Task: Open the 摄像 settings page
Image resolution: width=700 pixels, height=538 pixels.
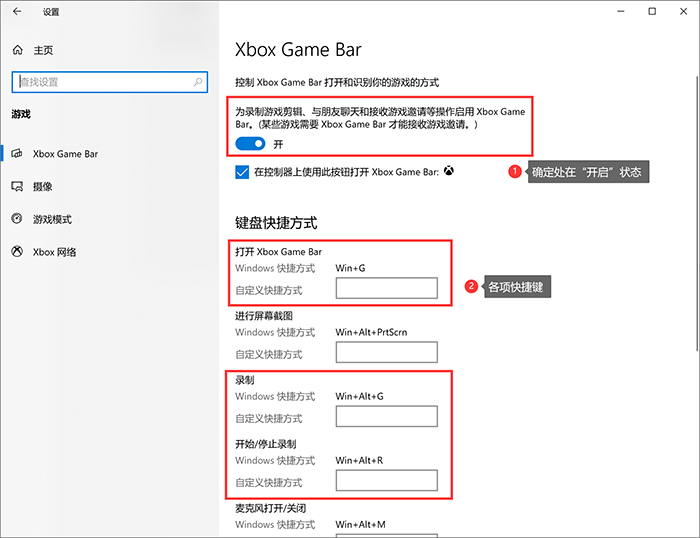Action: (x=42, y=186)
